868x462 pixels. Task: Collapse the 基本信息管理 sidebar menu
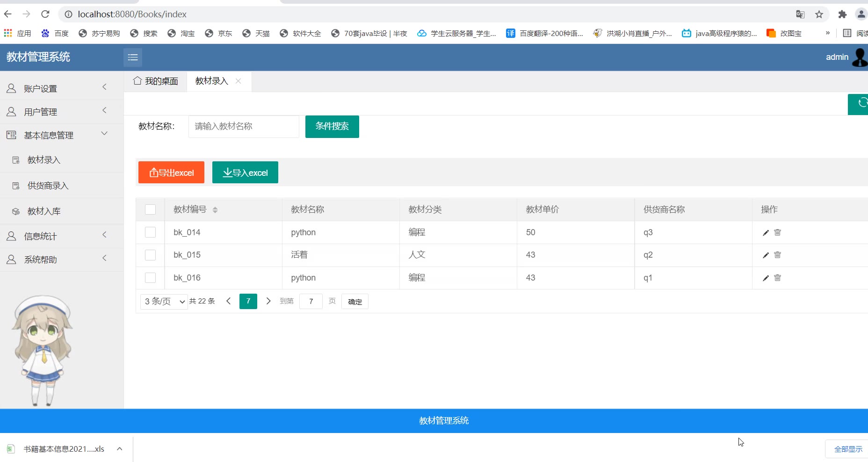pyautogui.click(x=62, y=135)
